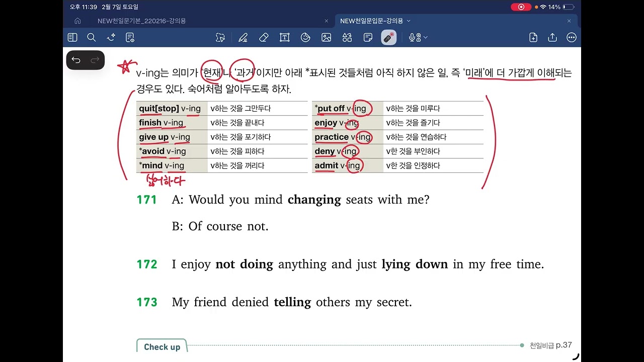Image resolution: width=644 pixels, height=362 pixels.
Task: Tap the 천일비급 p.37 reference
Action: [550, 345]
